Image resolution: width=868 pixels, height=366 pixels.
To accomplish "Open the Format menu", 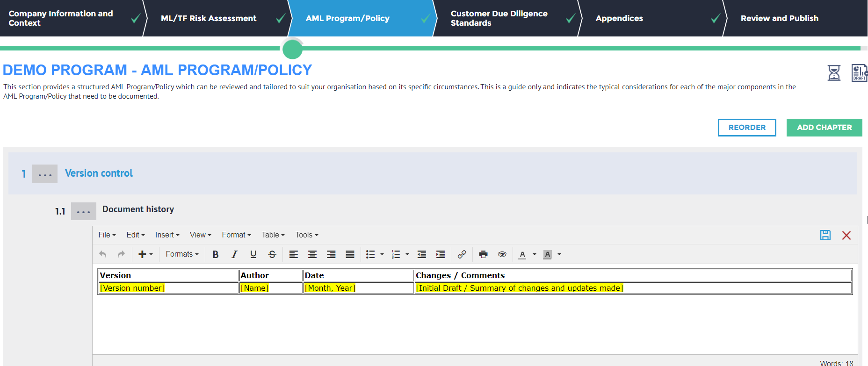I will click(x=237, y=235).
